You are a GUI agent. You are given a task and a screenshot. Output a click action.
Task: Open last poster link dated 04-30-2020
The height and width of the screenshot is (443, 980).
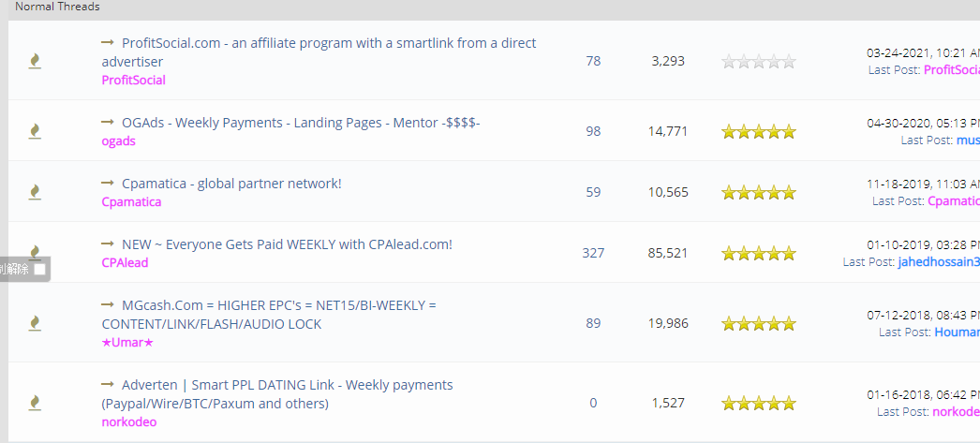pyautogui.click(x=968, y=140)
